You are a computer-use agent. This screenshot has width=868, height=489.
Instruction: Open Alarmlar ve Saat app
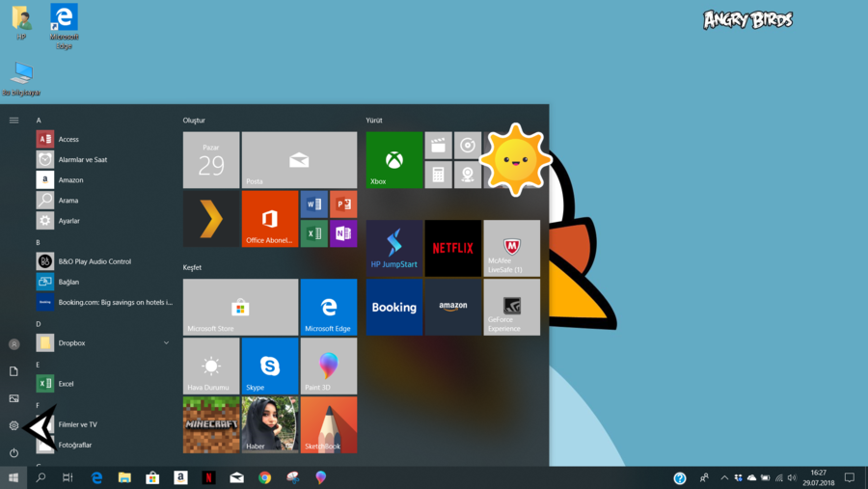coord(104,159)
